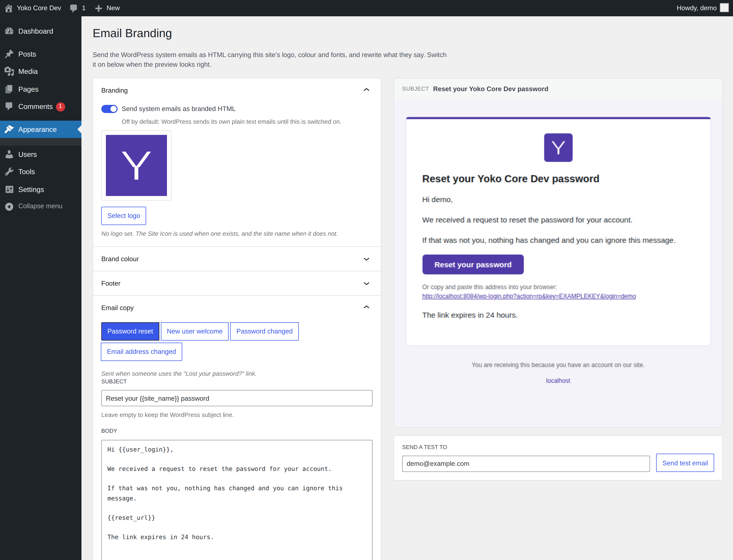This screenshot has height=560, width=733.
Task: Click the Comments speech bubble sidebar icon
Action: click(x=9, y=107)
